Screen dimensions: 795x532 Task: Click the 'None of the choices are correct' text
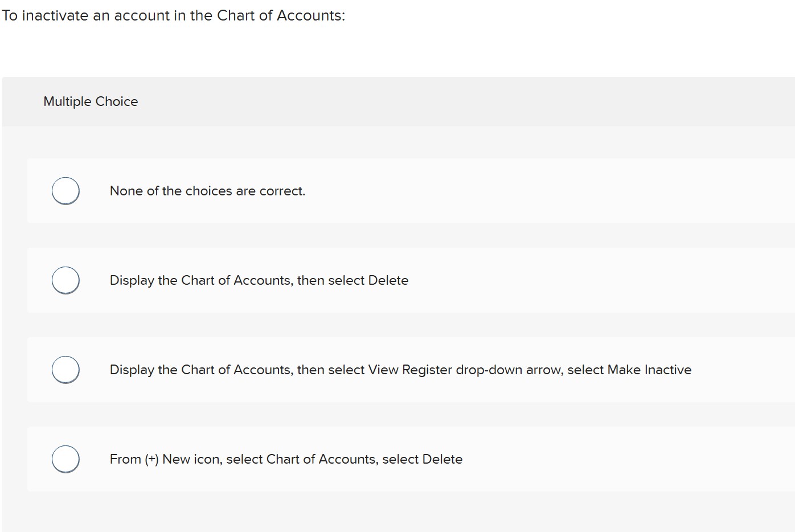click(207, 191)
